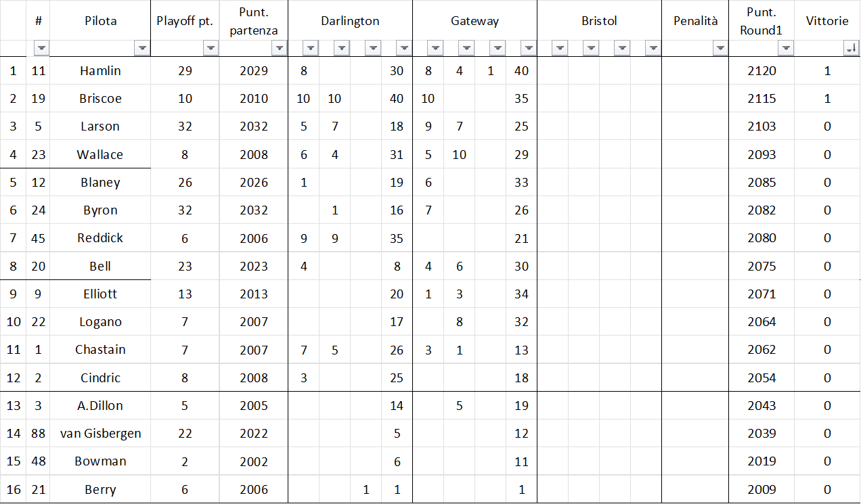Click the Byron driver cell
This screenshot has height=504, width=861.
pyautogui.click(x=100, y=210)
